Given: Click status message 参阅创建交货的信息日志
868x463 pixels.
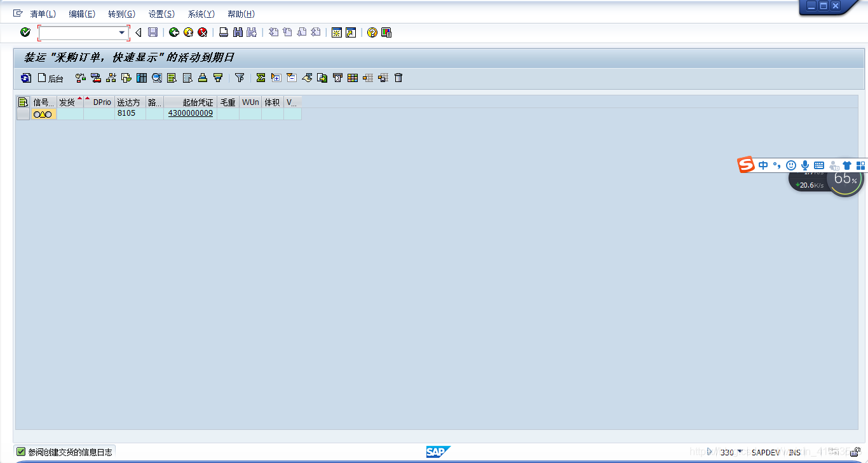Looking at the screenshot, I should pos(70,452).
